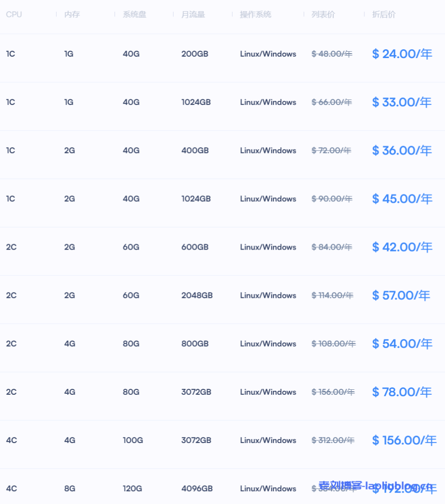445x504 pixels.
Task: Click the $ 33.00/年 discounted price
Action: [402, 102]
